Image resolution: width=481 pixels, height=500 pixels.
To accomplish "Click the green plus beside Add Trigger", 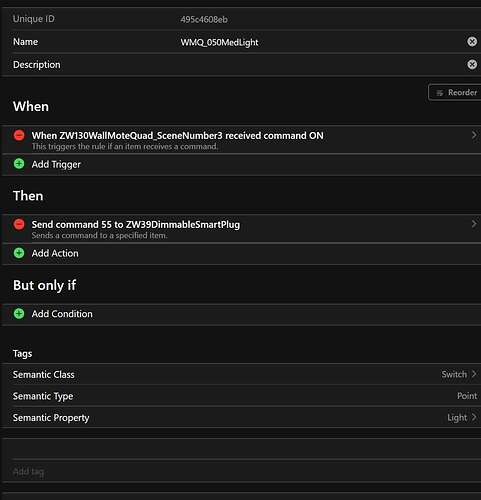I will pyautogui.click(x=19, y=164).
